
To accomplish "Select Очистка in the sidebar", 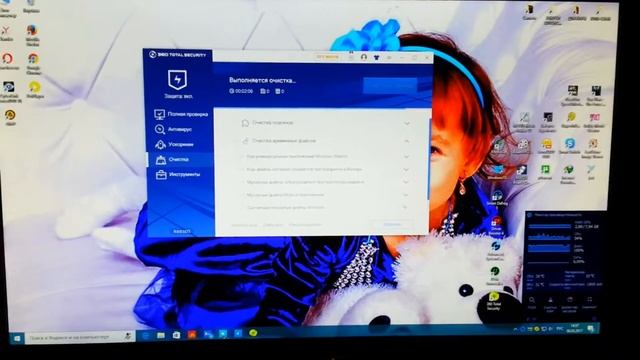I will (x=180, y=160).
